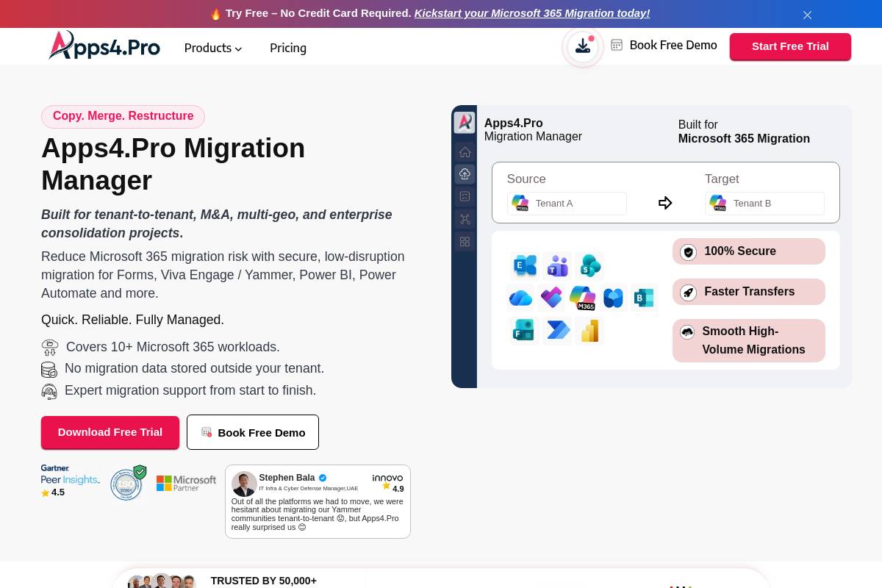Select the grid dashboard icon in sidebar
This screenshot has width=882, height=588.
click(x=465, y=241)
